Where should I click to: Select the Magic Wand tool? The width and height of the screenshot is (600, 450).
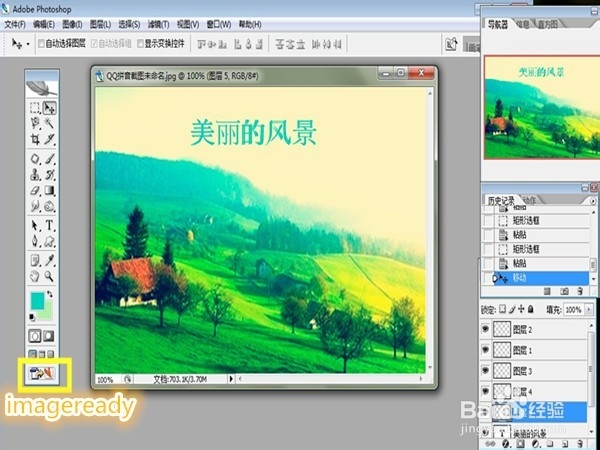click(x=49, y=123)
